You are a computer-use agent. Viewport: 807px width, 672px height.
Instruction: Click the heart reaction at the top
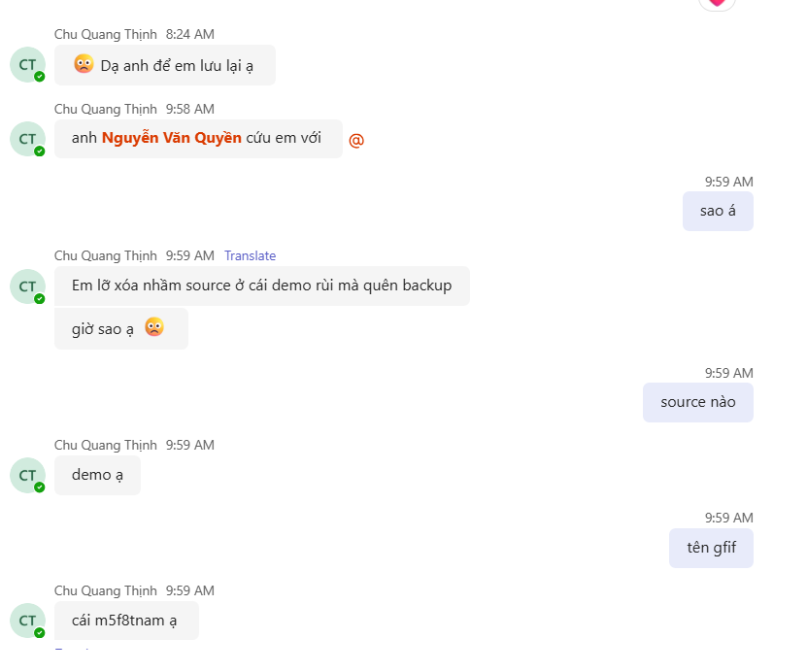pyautogui.click(x=717, y=3)
